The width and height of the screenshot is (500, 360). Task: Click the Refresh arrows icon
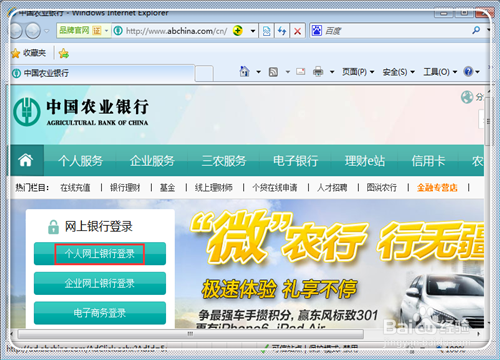(x=282, y=31)
